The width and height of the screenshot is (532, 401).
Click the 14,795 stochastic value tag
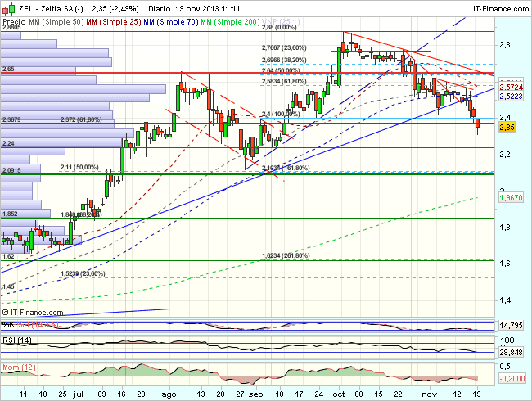point(511,326)
